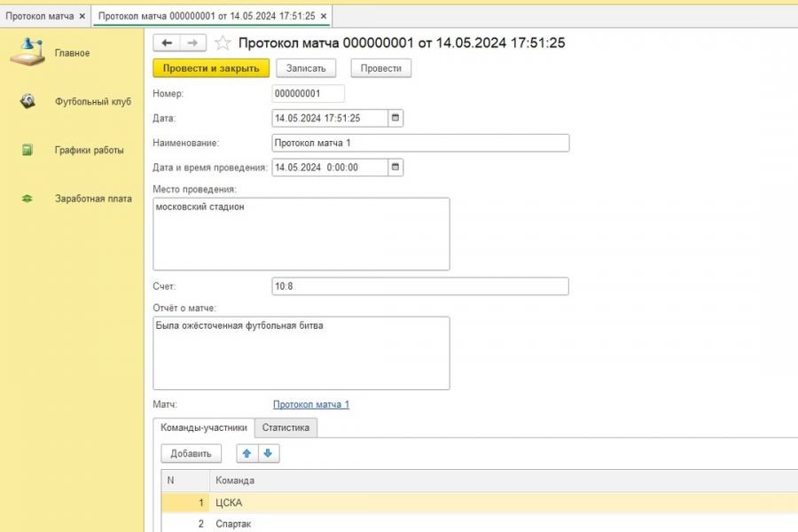
Task: Close the Протокол матча 000000001 tab
Action: tap(323, 16)
